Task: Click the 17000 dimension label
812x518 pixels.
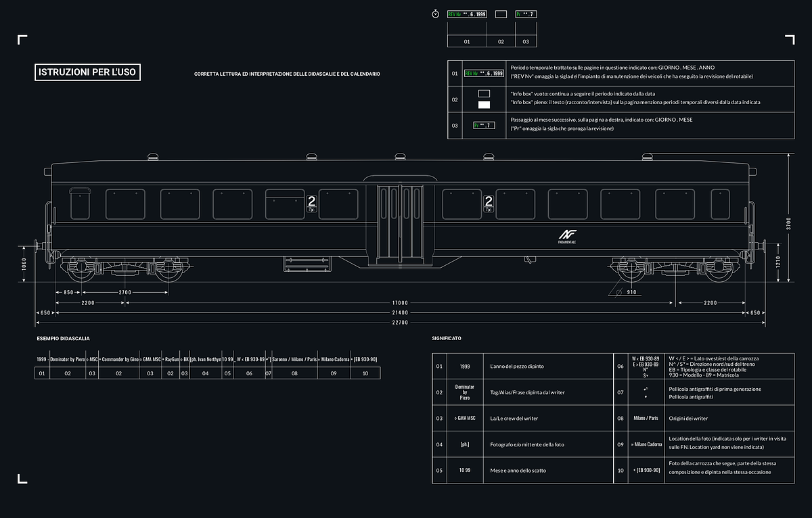Action: click(x=400, y=303)
